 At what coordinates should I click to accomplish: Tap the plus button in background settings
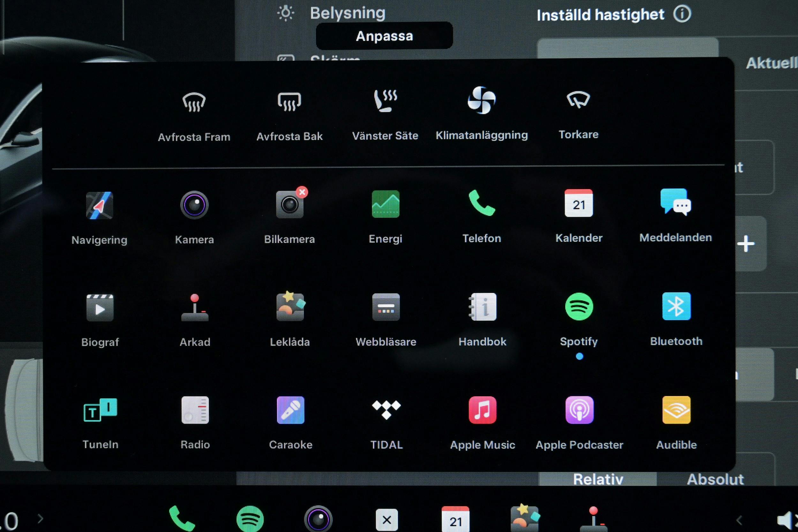[746, 244]
